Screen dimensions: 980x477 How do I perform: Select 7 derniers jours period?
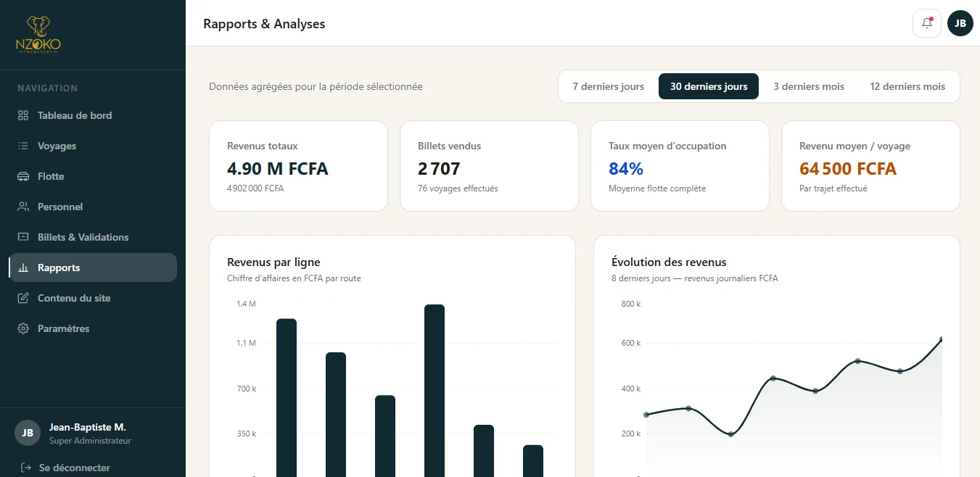[608, 86]
